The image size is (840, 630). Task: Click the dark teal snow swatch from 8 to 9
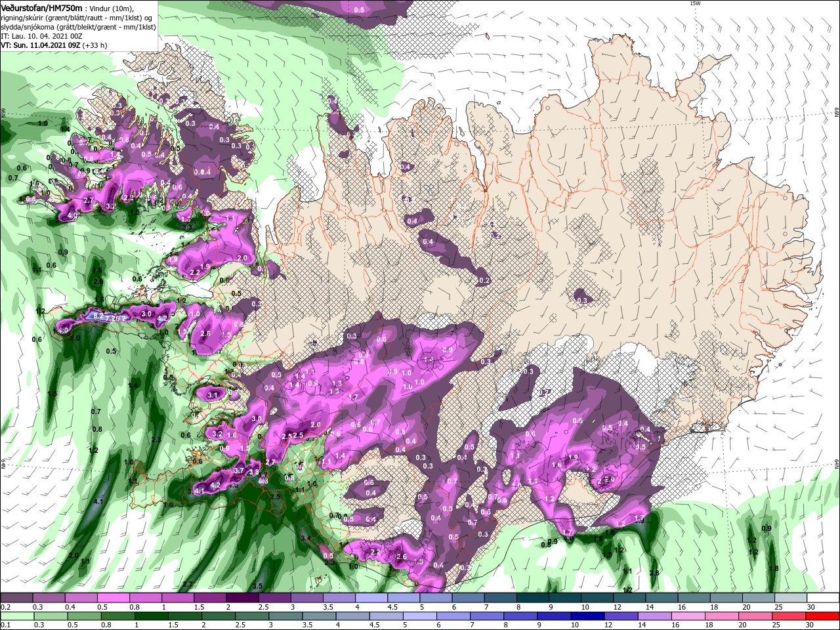coord(533,597)
